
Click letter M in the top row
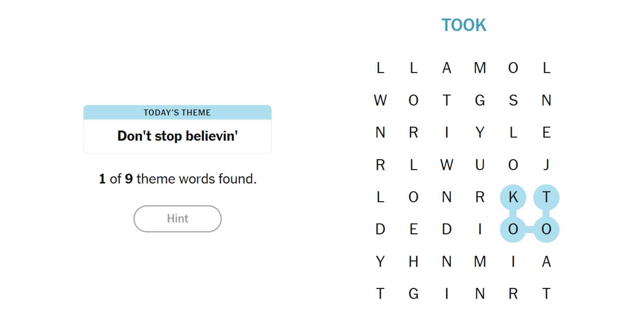click(x=480, y=68)
